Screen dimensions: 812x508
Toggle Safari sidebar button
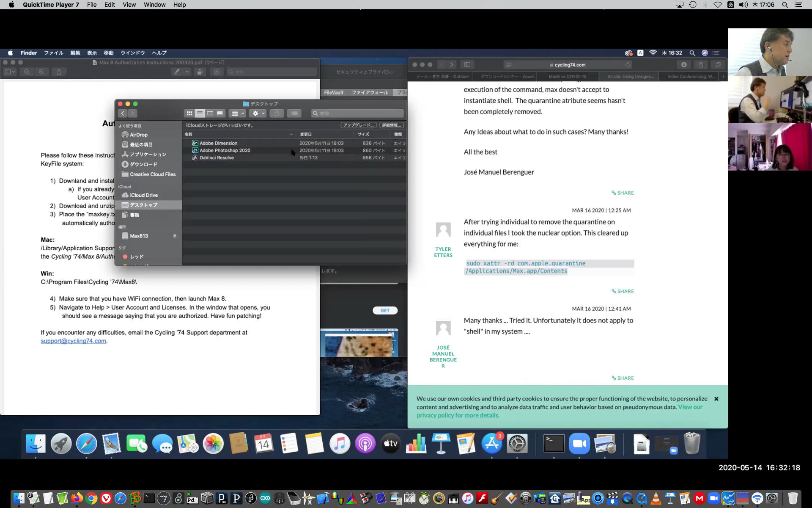[467, 65]
